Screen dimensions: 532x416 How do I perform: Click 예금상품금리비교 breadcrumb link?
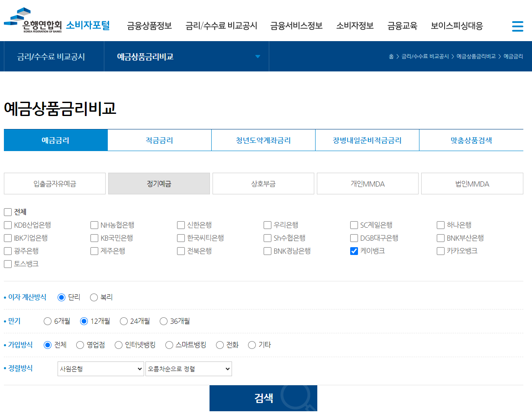pyautogui.click(x=476, y=57)
